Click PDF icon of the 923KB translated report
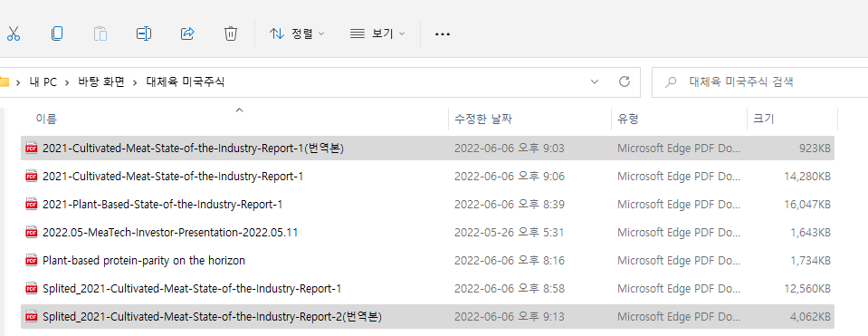Viewport: 868px width, 336px height. 32,149
